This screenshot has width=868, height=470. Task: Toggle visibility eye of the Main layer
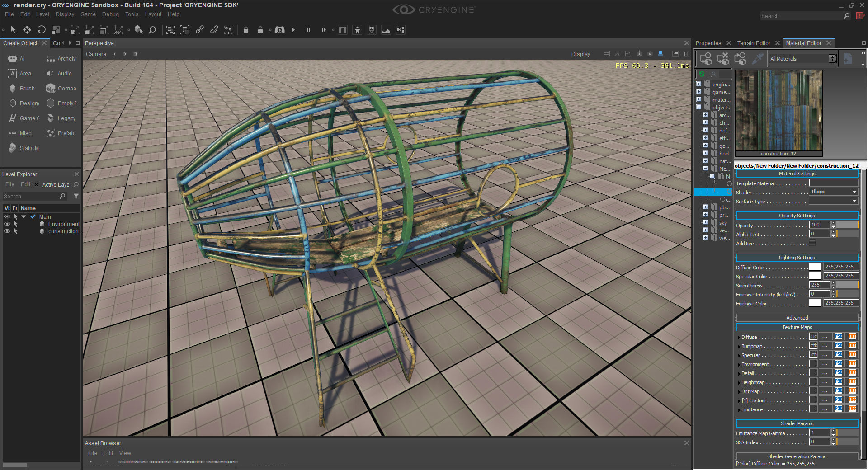7,217
